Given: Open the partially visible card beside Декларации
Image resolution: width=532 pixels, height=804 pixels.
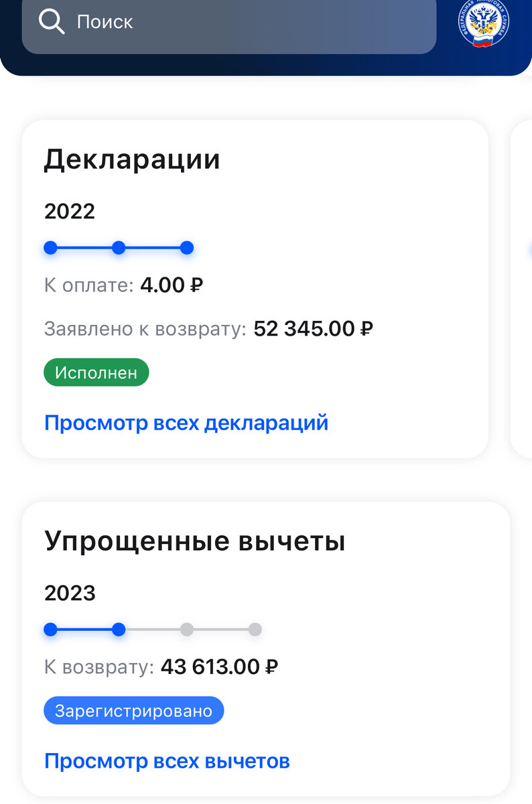Looking at the screenshot, I should pos(521,289).
